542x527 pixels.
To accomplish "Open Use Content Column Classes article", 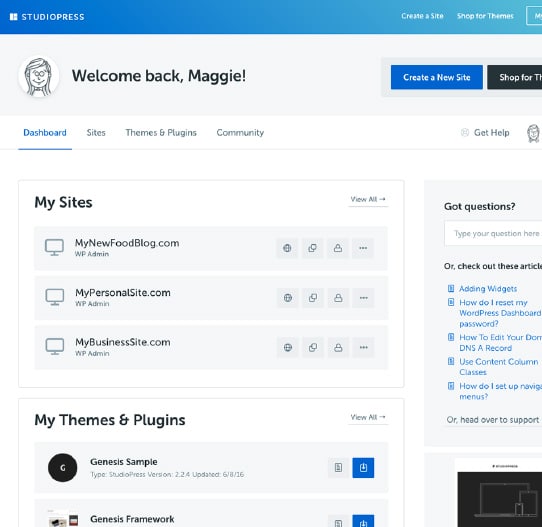I will 498,367.
